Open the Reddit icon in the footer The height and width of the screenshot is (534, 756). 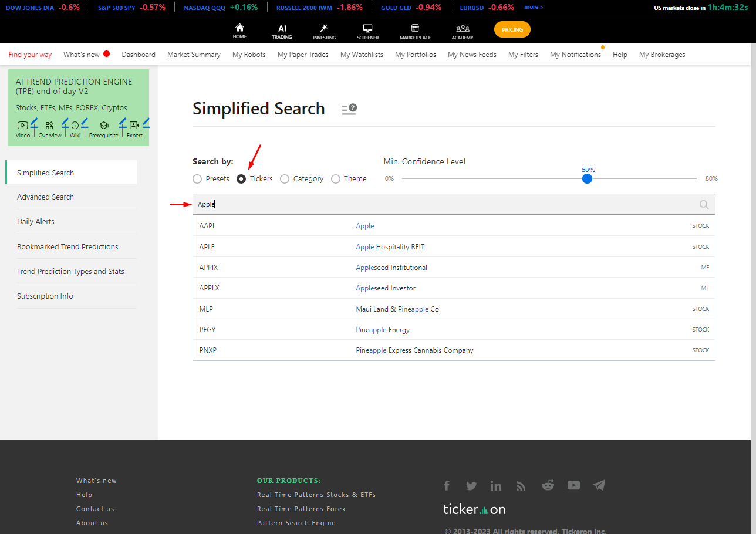coord(548,485)
